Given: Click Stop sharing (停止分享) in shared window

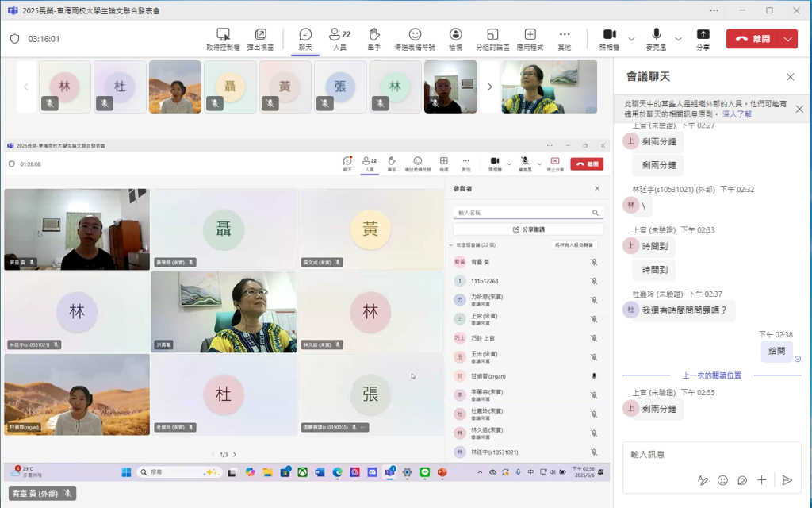Looking at the screenshot, I should pyautogui.click(x=555, y=164).
